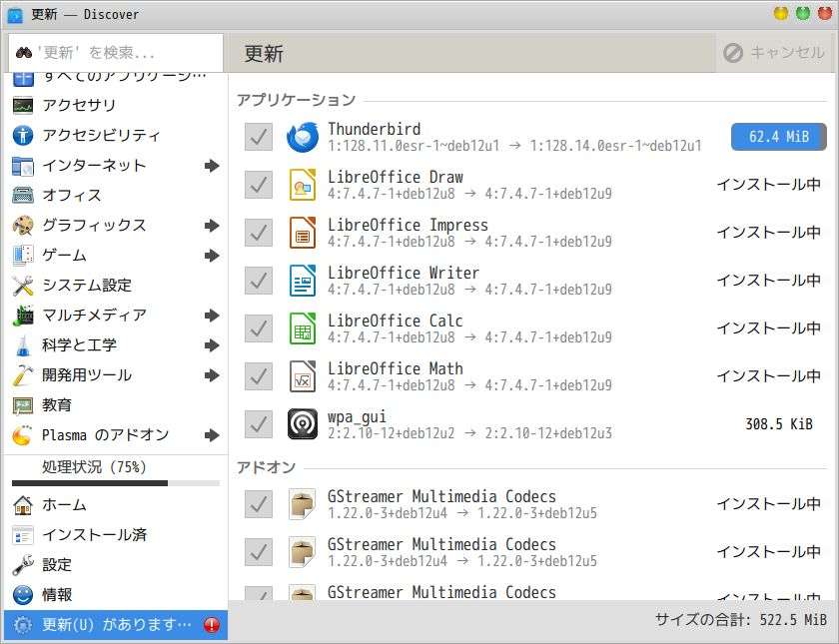Toggle the wpa_gui update checkbox
This screenshot has width=839, height=644.
click(259, 424)
